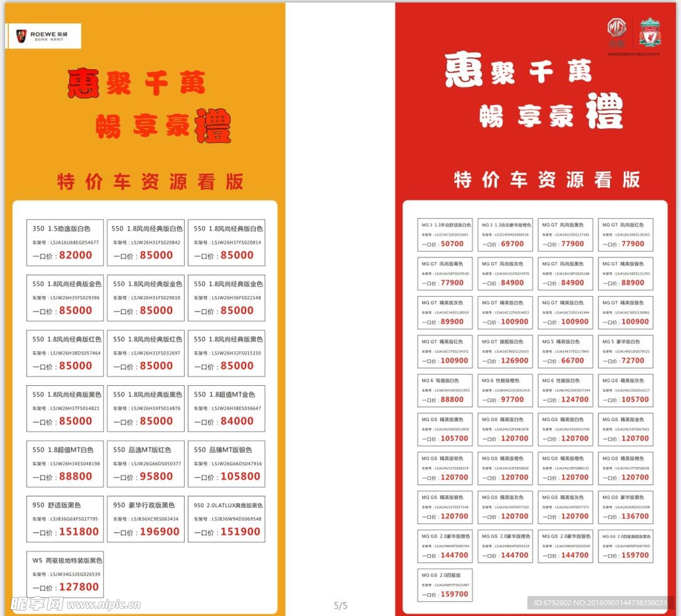
Task: Click the MG GT 旗舰版白色 card priced 126900
Action: (505, 351)
